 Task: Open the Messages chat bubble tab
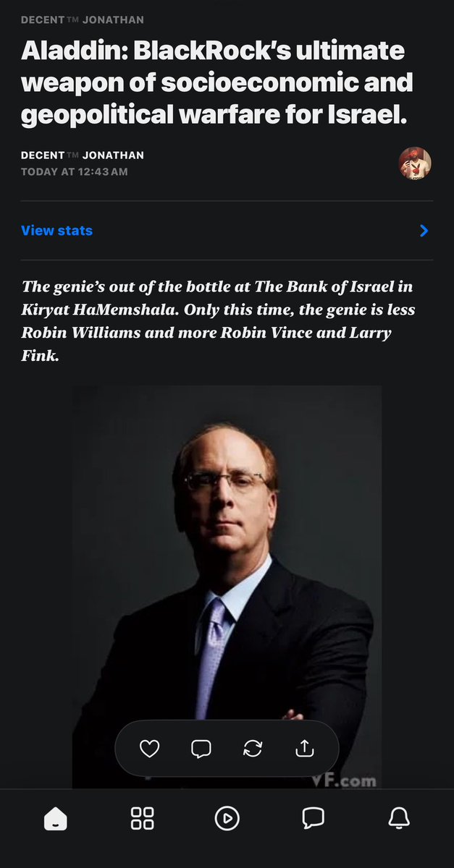pos(313,818)
